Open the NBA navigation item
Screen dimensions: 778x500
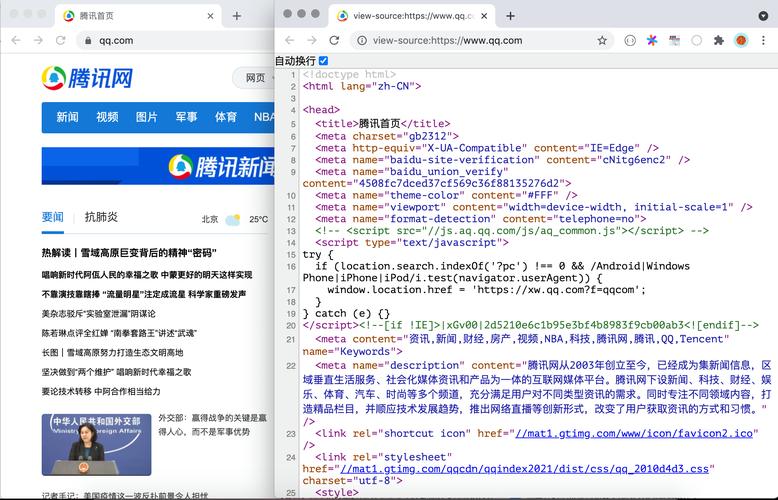pyautogui.click(x=264, y=117)
